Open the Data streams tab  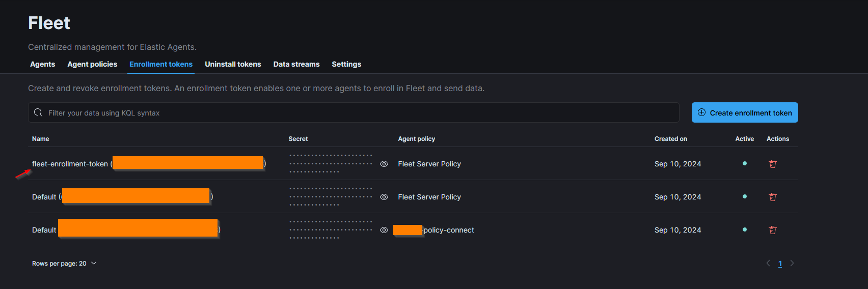pyautogui.click(x=296, y=64)
